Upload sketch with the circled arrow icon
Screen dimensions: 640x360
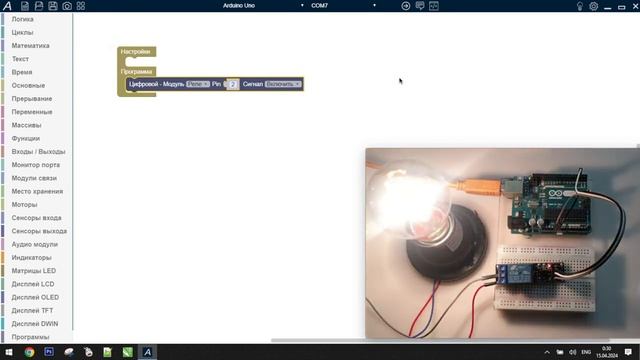(x=405, y=6)
